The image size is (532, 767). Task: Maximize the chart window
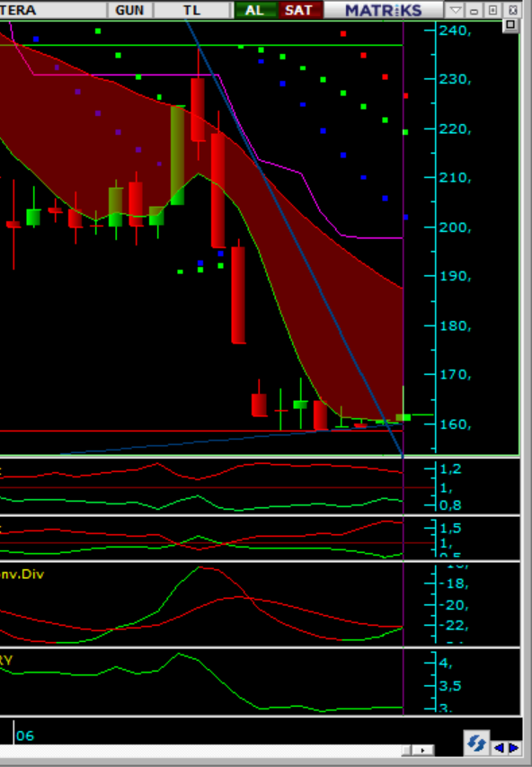[x=492, y=10]
